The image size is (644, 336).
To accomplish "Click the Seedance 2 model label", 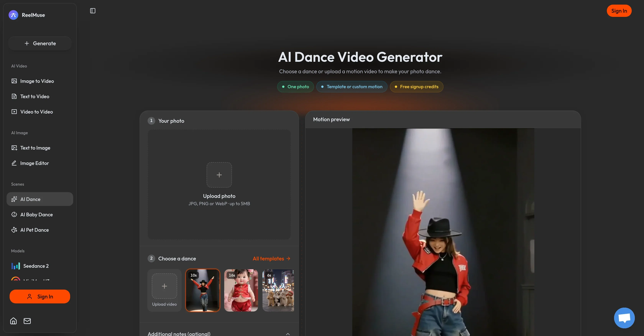I will pos(36,266).
